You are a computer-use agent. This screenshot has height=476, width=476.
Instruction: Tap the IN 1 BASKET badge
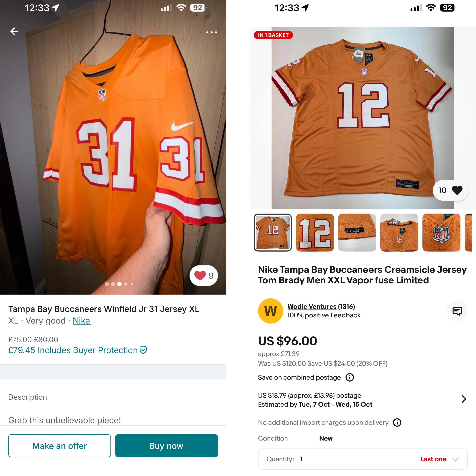click(273, 35)
